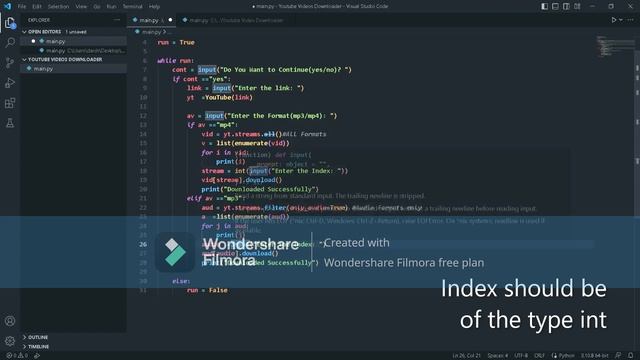640x360 pixels.
Task: Open the Help menu
Action: (154, 6)
